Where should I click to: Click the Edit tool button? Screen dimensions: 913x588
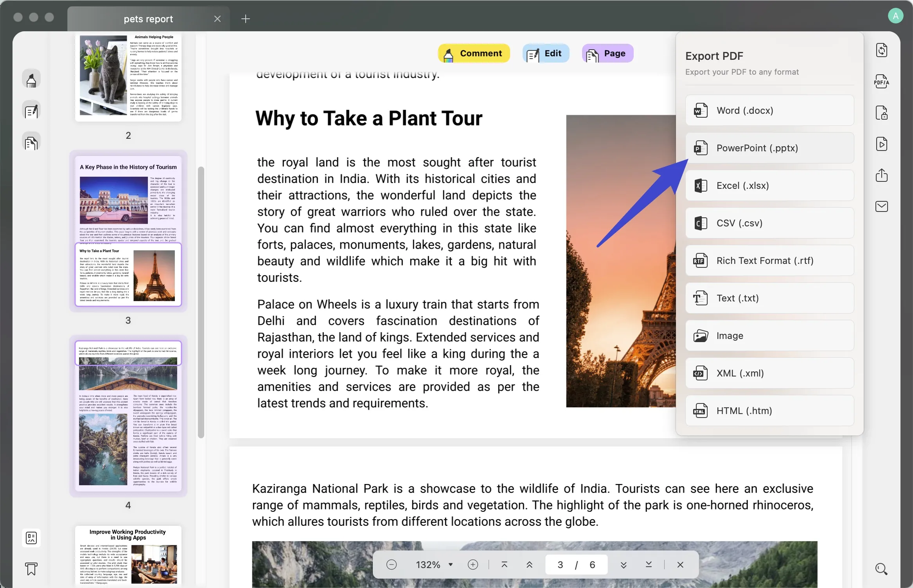tap(546, 53)
